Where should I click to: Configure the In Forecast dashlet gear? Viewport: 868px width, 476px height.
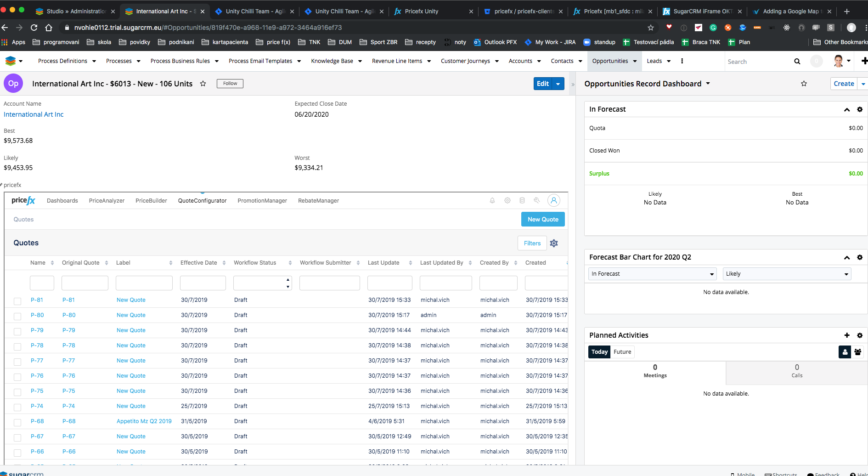coord(860,109)
